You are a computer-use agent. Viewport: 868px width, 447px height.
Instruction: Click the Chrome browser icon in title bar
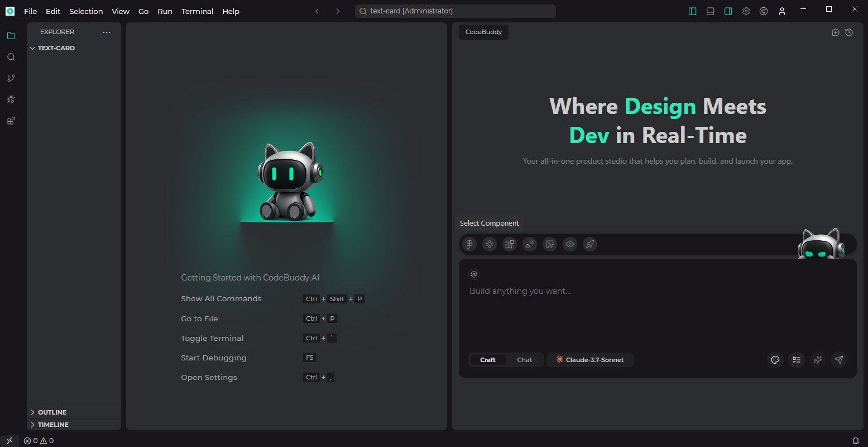764,11
